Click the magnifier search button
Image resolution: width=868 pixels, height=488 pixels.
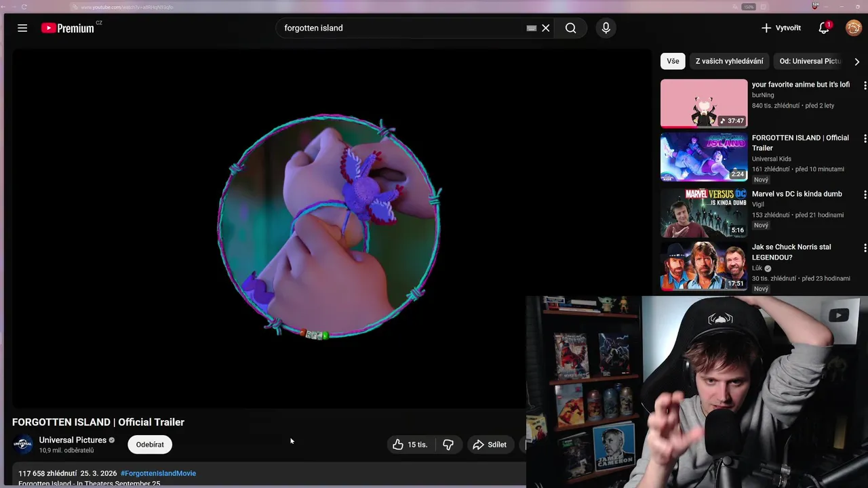571,28
